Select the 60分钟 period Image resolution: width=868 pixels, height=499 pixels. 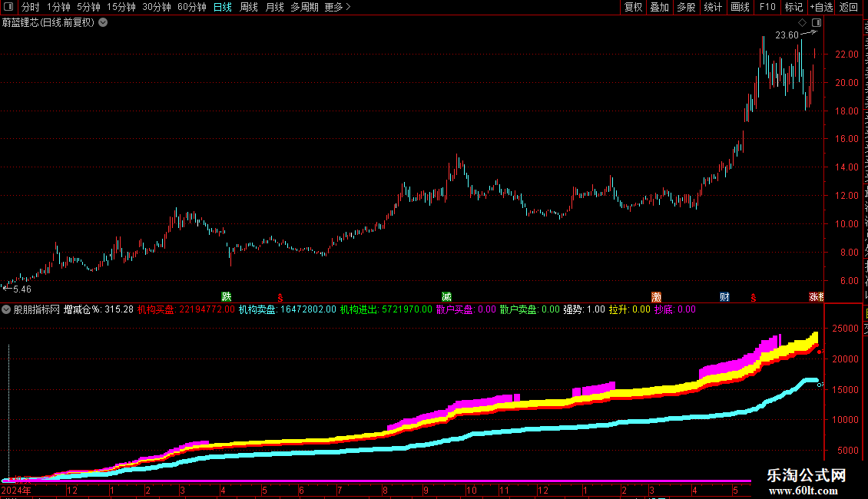point(191,7)
